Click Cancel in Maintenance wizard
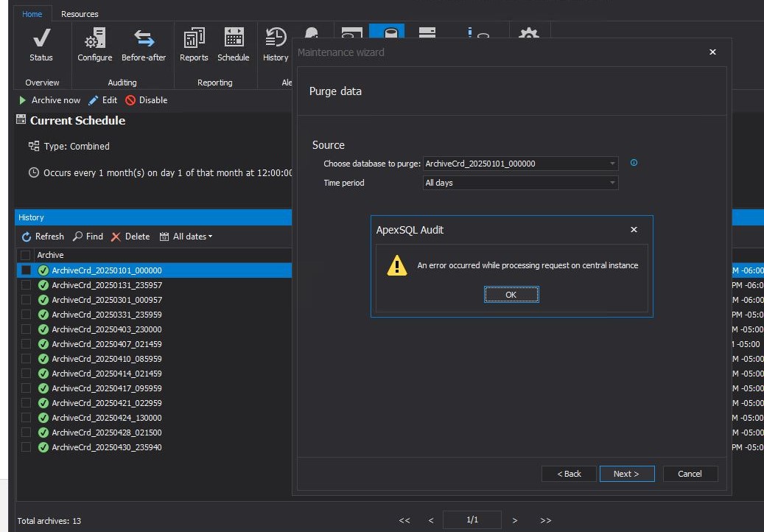The height and width of the screenshot is (532, 764). pyautogui.click(x=690, y=474)
